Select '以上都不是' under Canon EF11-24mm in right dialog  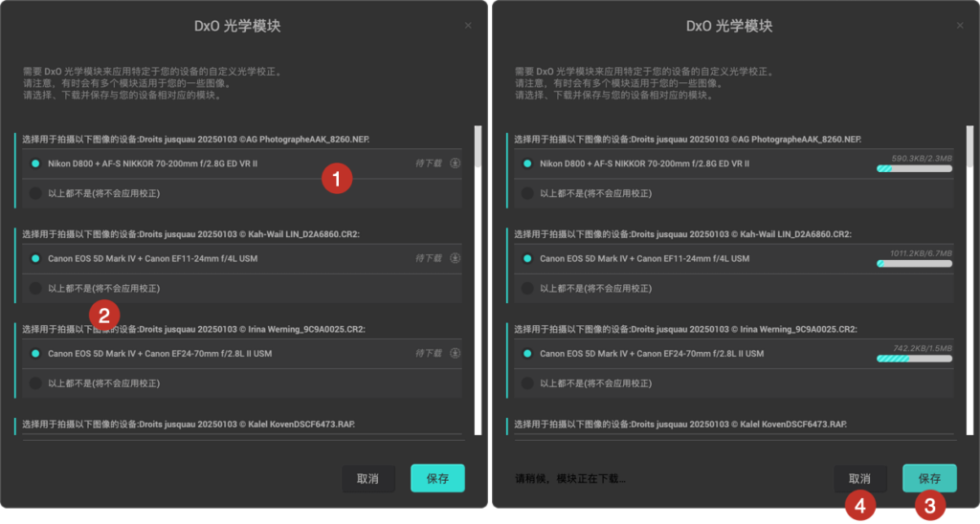(527, 289)
